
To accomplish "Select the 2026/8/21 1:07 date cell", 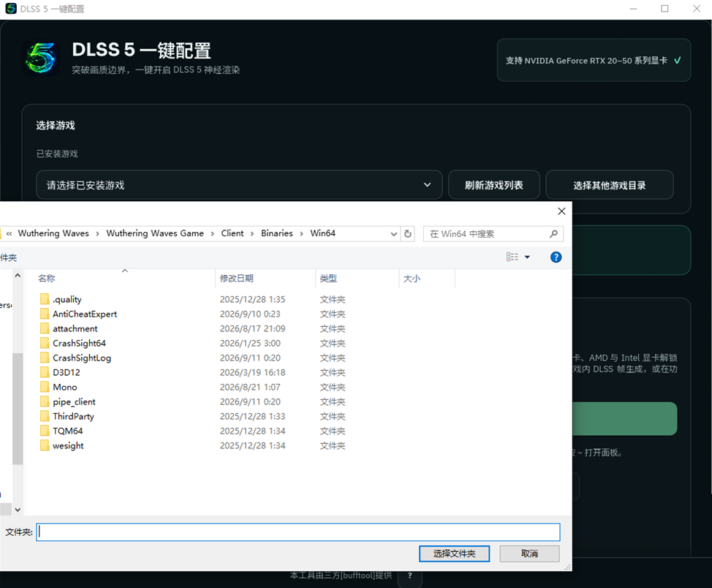I will click(250, 387).
